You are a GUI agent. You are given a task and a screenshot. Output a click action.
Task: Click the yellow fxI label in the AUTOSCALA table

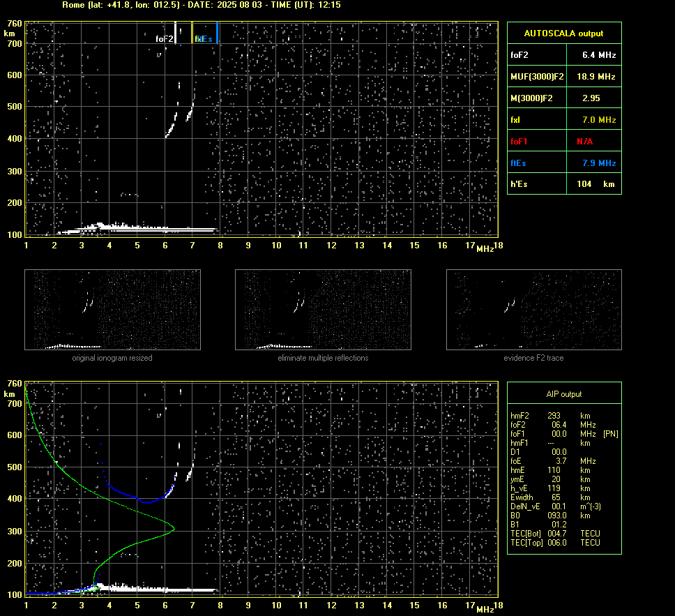(x=515, y=120)
